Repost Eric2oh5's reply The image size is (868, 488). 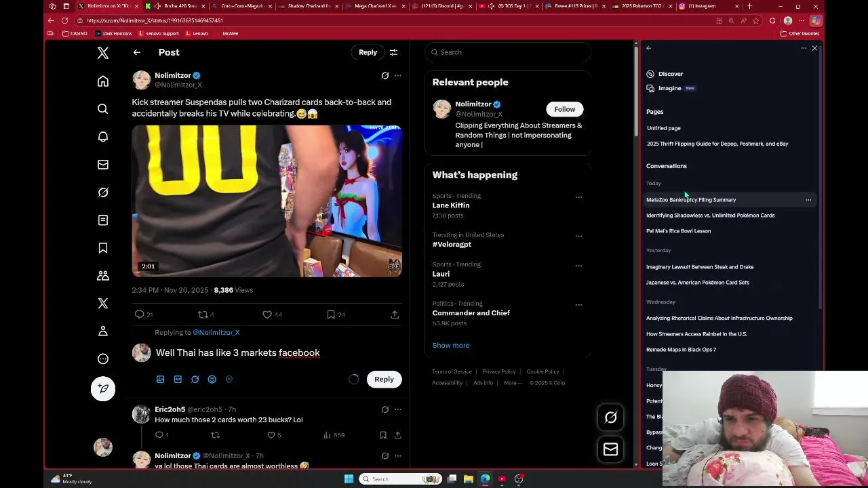click(216, 435)
